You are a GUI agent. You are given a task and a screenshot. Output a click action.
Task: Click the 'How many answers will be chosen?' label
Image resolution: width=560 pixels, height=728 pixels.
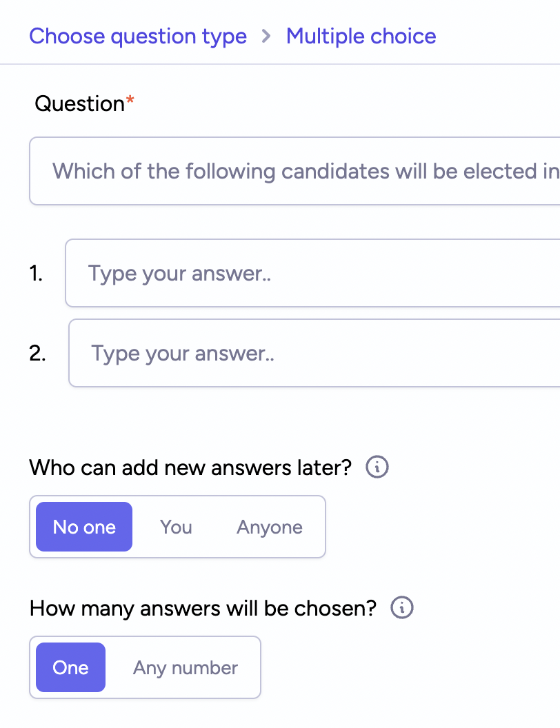click(x=203, y=608)
